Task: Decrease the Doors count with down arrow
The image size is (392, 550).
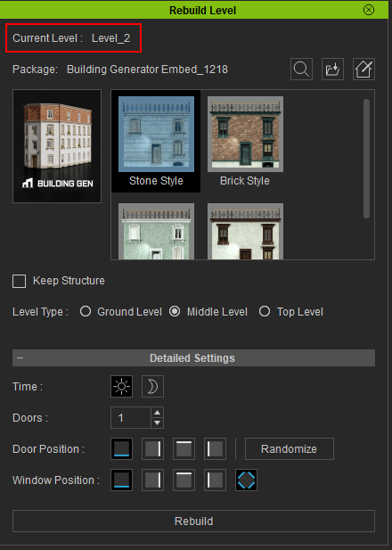Action: pos(158,423)
